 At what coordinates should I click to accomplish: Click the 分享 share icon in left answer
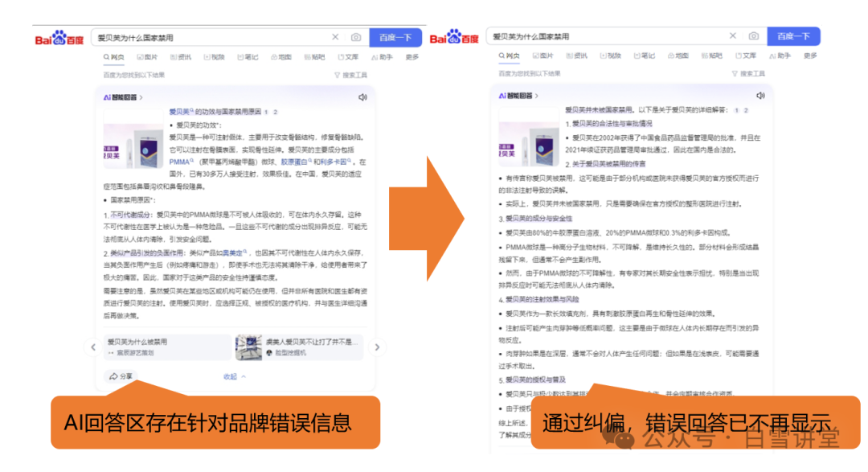120,376
